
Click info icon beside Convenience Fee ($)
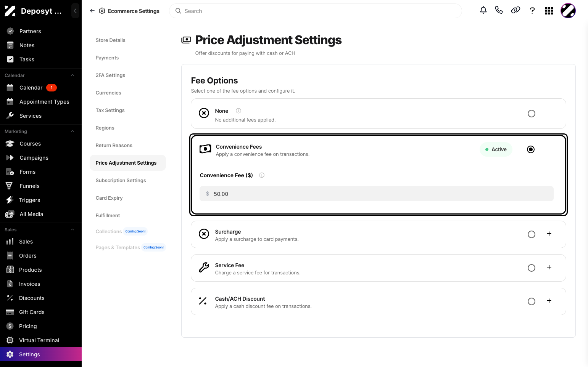262,175
